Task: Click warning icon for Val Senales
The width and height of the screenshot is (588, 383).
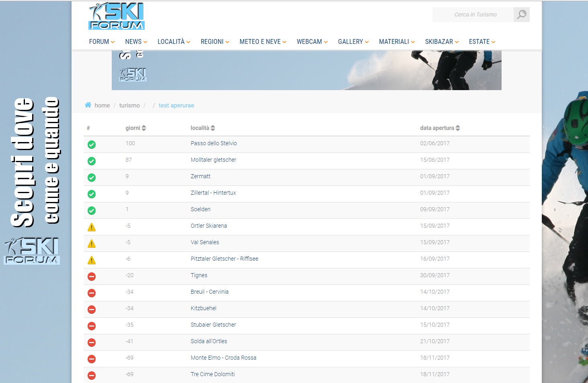Action: point(92,244)
